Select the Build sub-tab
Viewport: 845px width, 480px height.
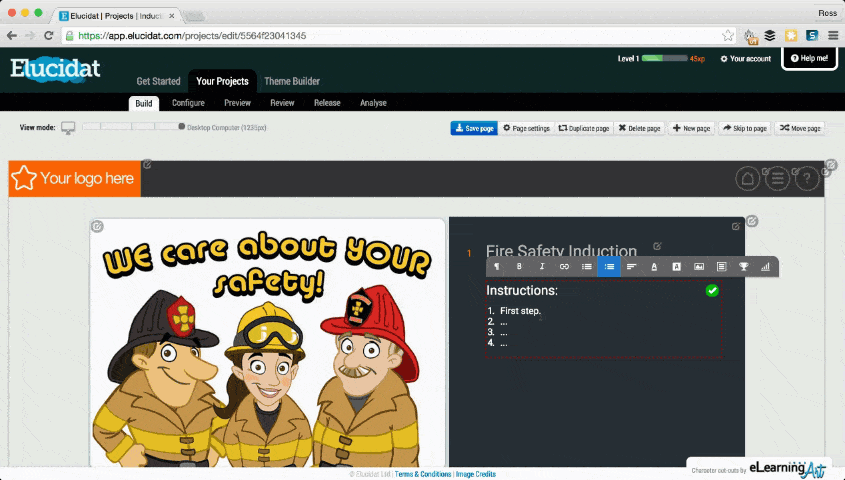144,103
